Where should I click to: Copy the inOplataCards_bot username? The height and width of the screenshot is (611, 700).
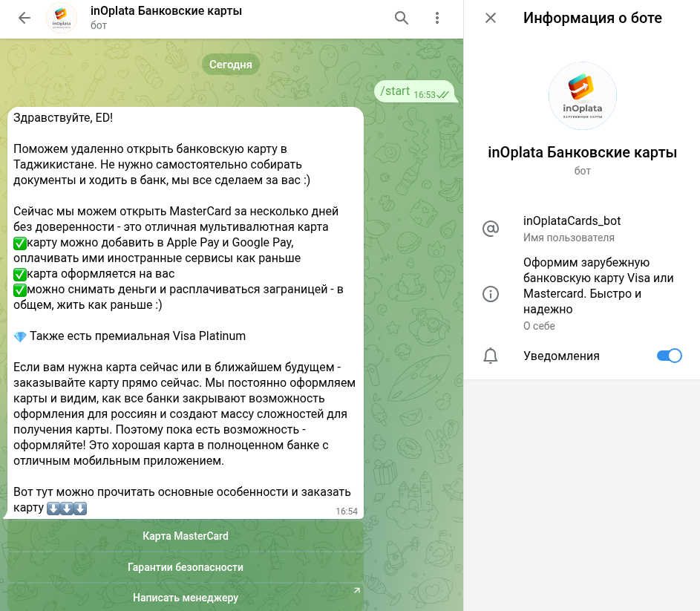[x=572, y=221]
